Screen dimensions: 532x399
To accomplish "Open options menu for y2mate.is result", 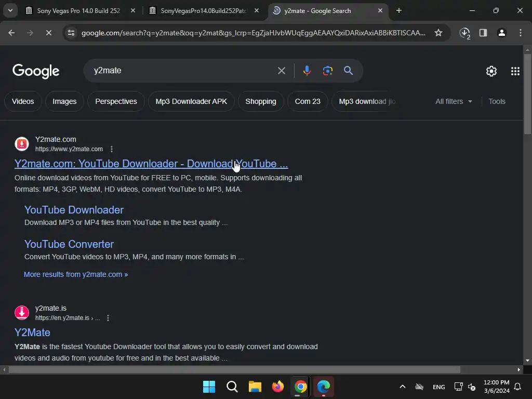I will 108,318.
